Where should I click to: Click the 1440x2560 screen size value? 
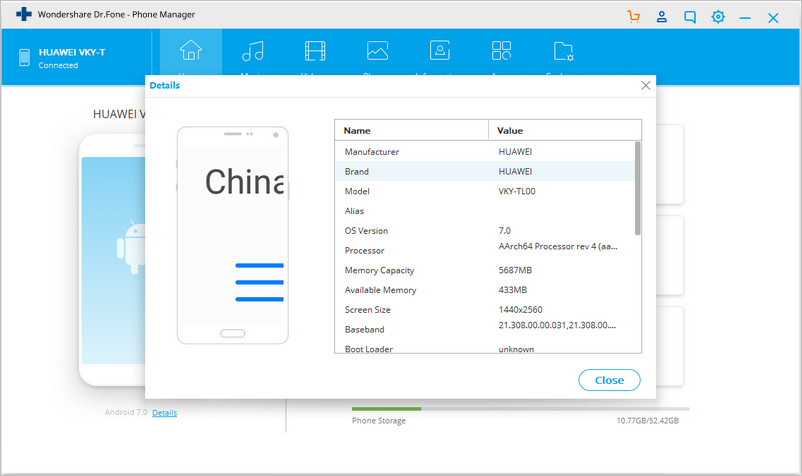point(520,309)
